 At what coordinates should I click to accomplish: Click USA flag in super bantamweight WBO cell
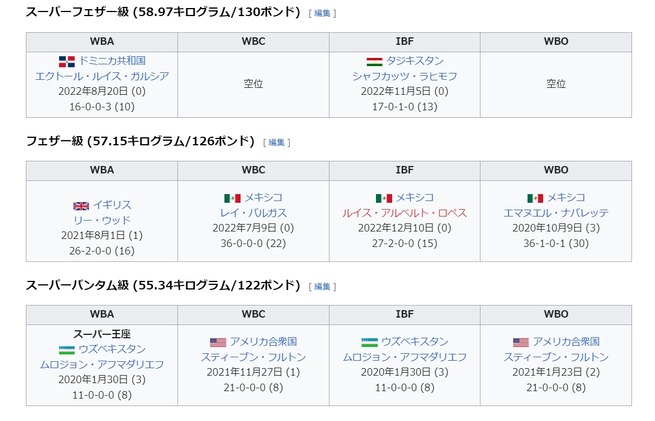coord(521,342)
